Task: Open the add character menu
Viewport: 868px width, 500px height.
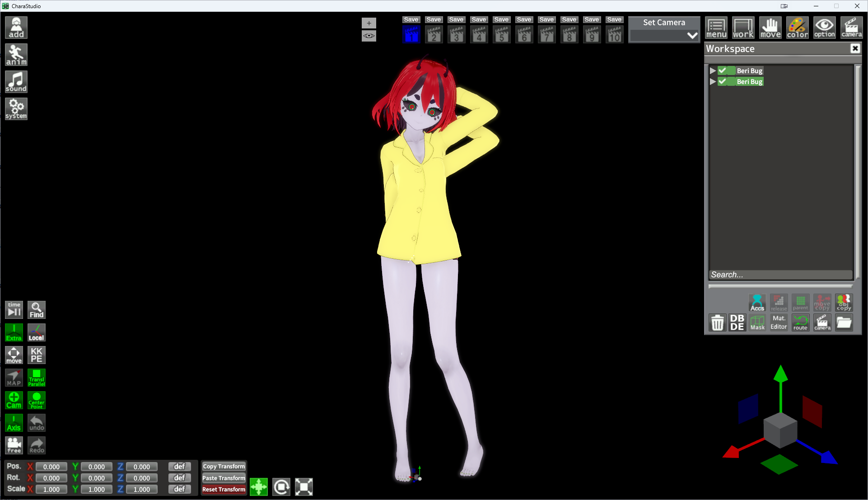Action: pyautogui.click(x=16, y=28)
